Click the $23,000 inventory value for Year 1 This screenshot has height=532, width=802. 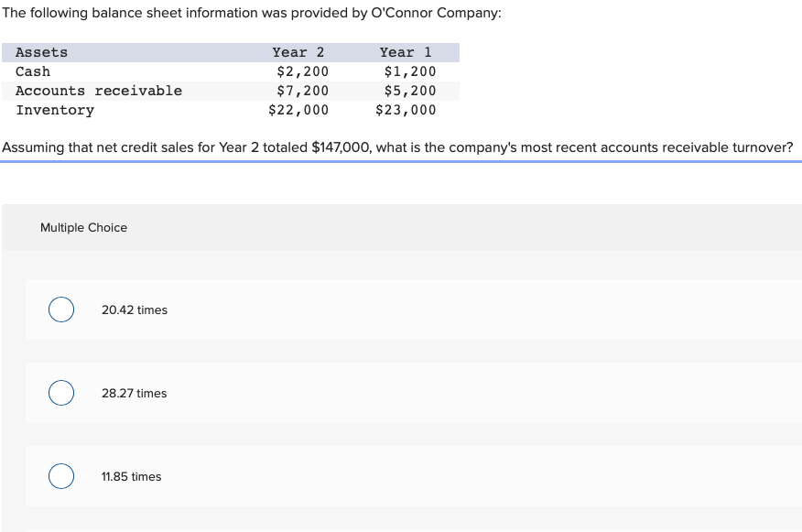pyautogui.click(x=405, y=110)
